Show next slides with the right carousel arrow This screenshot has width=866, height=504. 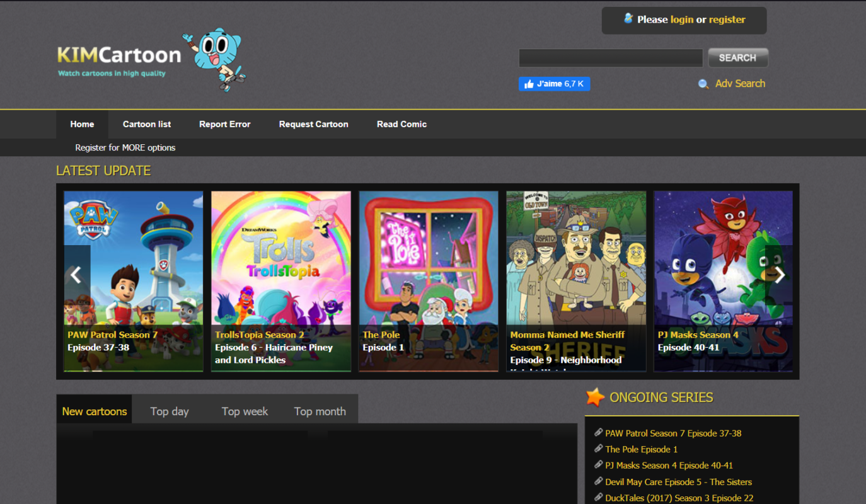pyautogui.click(x=779, y=275)
